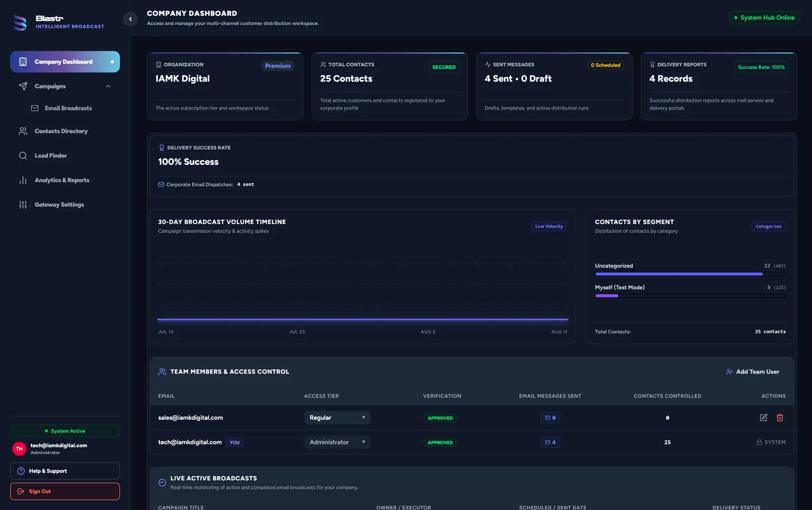Click the Total Contacts card icon
This screenshot has height=510, width=812.
pyautogui.click(x=323, y=64)
